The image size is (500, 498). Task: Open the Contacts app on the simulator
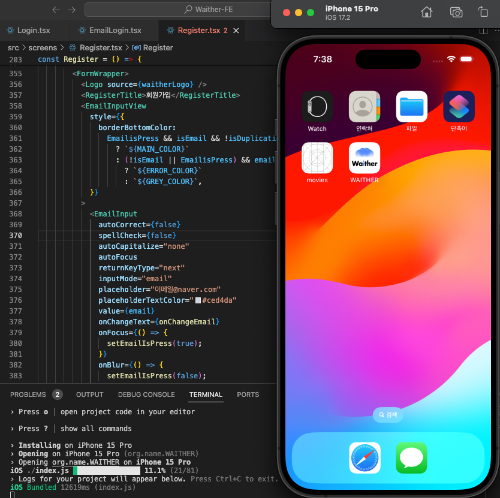364,106
